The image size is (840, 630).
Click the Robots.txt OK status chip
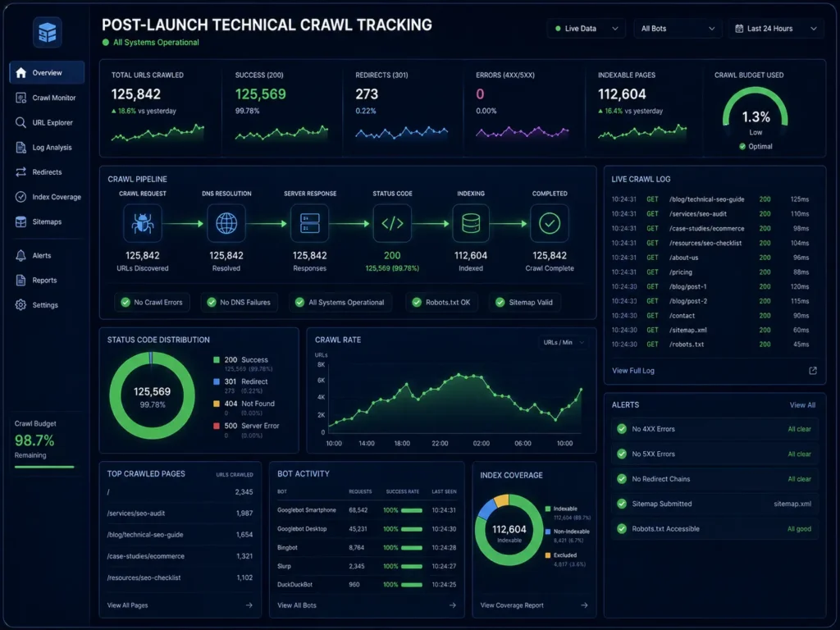(x=441, y=303)
